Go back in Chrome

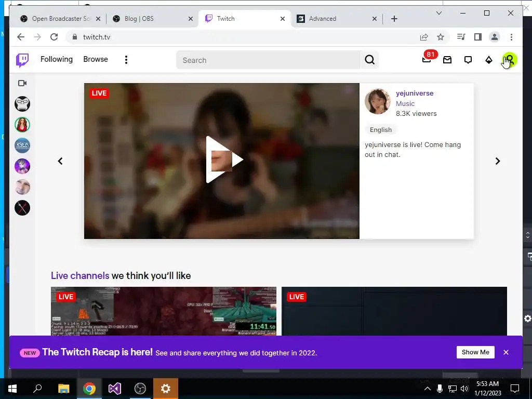pos(21,37)
